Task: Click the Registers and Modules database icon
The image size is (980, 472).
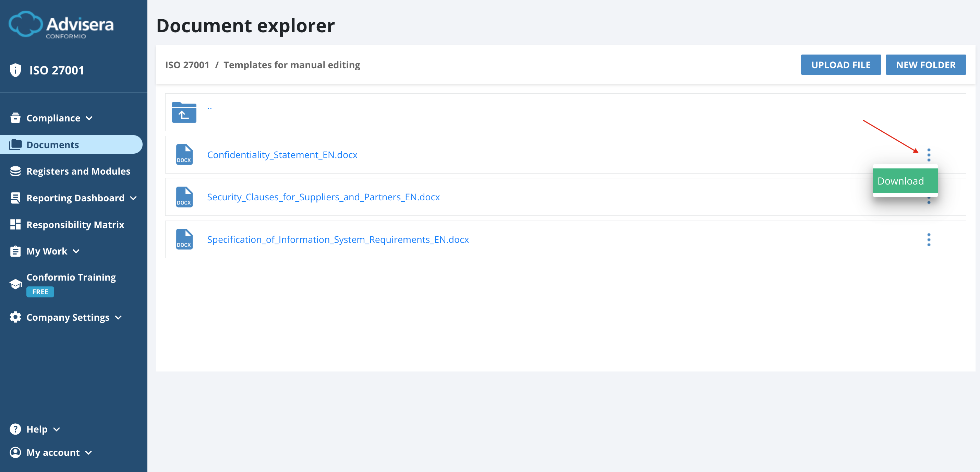Action: pos(15,171)
